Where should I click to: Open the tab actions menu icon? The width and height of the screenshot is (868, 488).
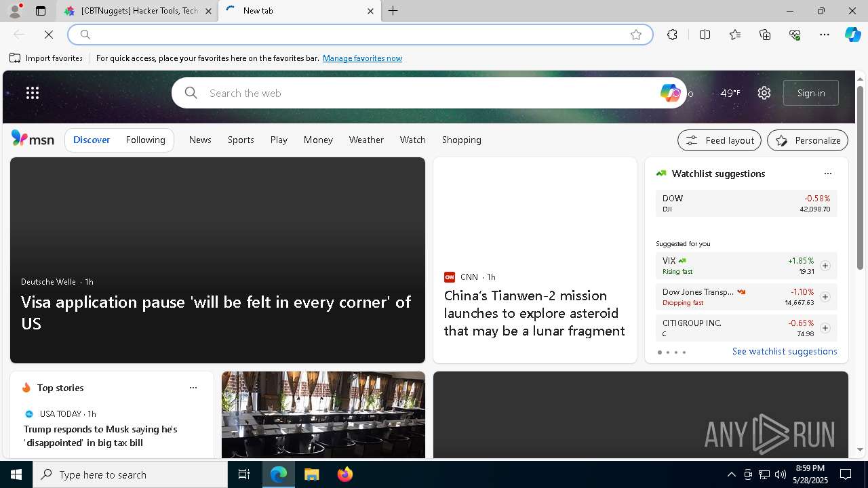(x=41, y=11)
